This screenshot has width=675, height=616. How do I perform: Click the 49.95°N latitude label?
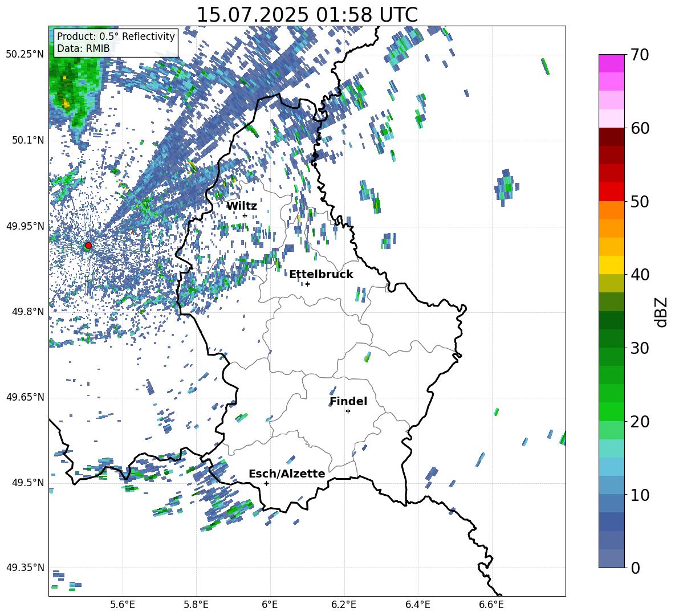(25, 226)
